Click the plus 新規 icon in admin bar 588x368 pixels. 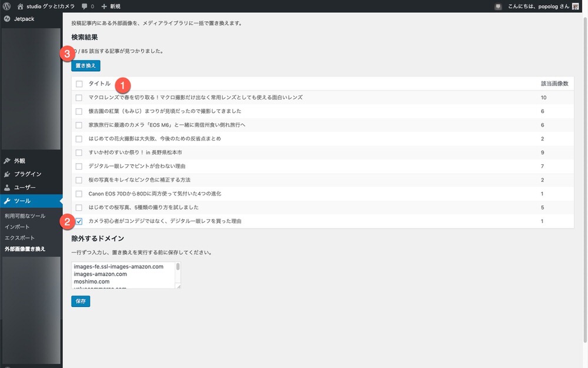coord(104,6)
